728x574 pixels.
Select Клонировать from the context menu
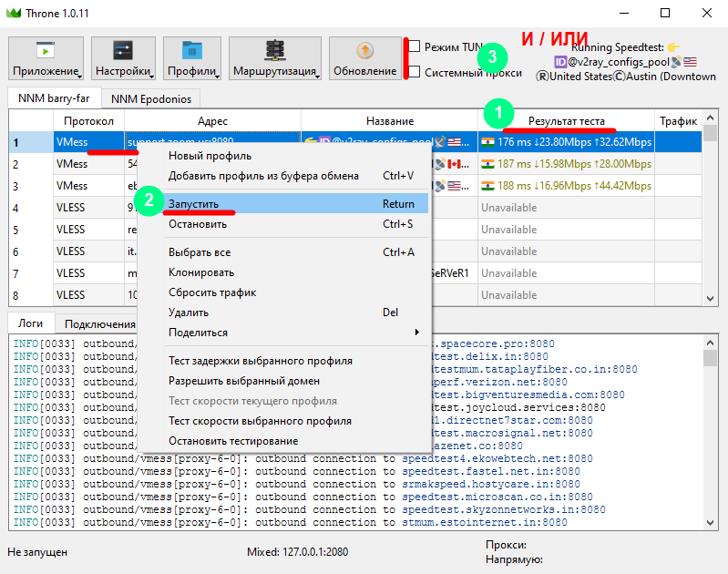pos(201,272)
